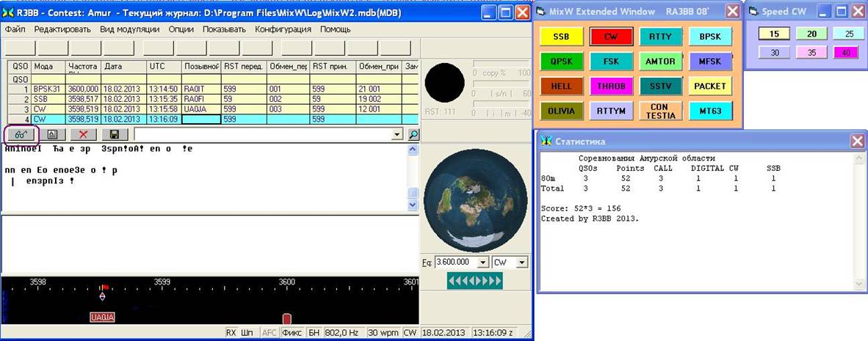The width and height of the screenshot is (868, 341).
Task: Click the world map globe image
Action: [476, 201]
